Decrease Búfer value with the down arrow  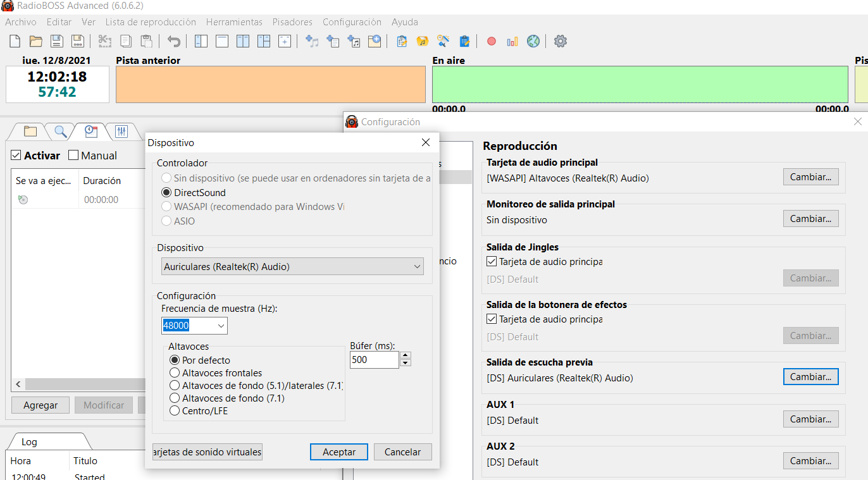click(406, 363)
